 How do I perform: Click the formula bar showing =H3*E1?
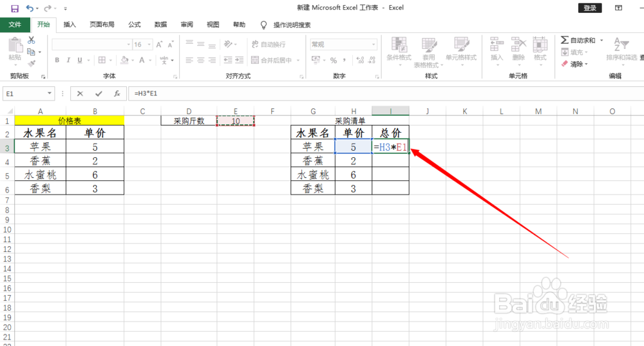[x=386, y=93]
